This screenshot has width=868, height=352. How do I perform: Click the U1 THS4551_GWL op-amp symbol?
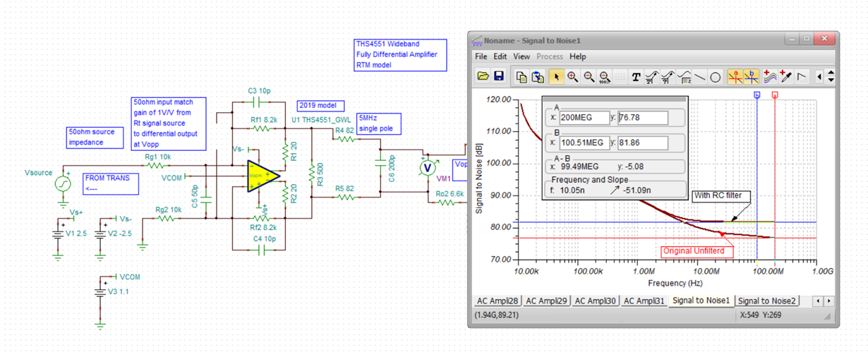(263, 176)
